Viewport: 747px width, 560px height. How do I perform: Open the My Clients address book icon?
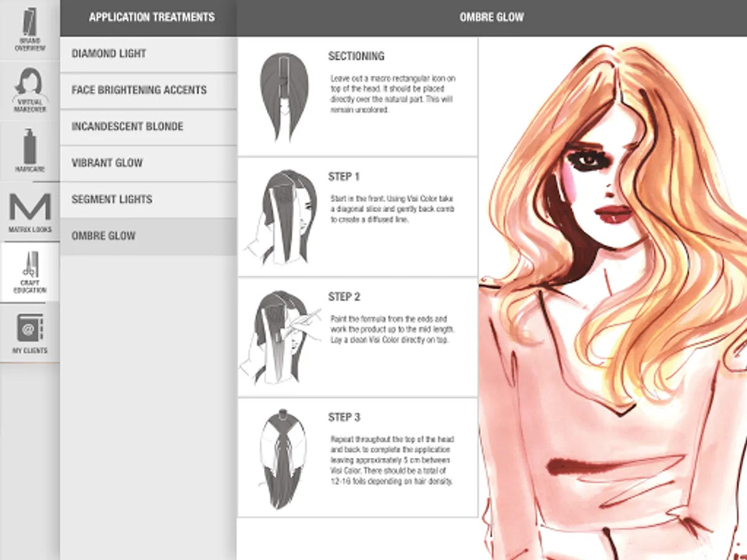coord(30,333)
